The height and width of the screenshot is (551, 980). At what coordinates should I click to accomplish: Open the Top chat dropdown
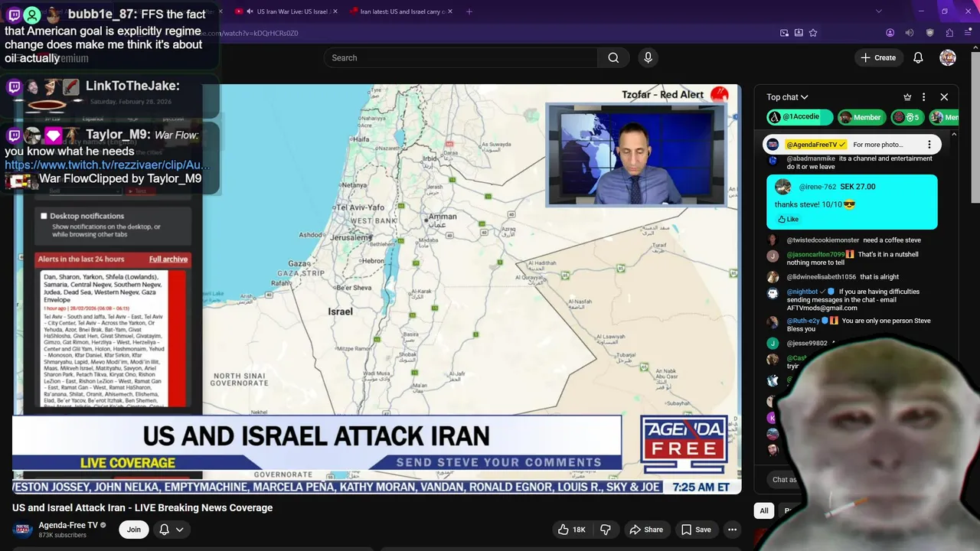point(787,97)
